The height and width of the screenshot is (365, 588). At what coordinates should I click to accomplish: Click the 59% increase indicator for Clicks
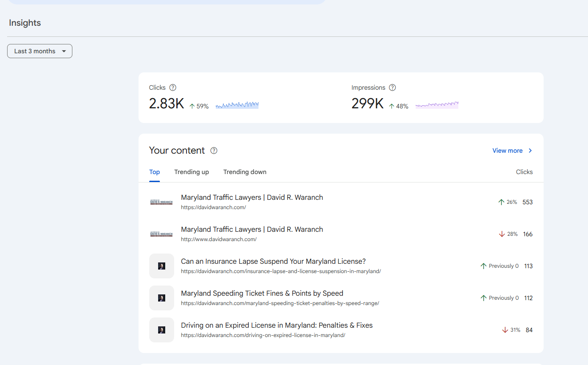tap(199, 107)
